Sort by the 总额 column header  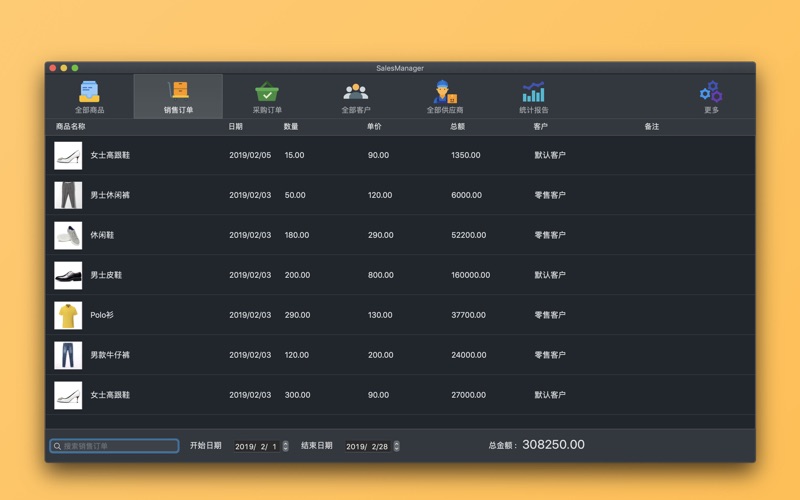pos(457,127)
